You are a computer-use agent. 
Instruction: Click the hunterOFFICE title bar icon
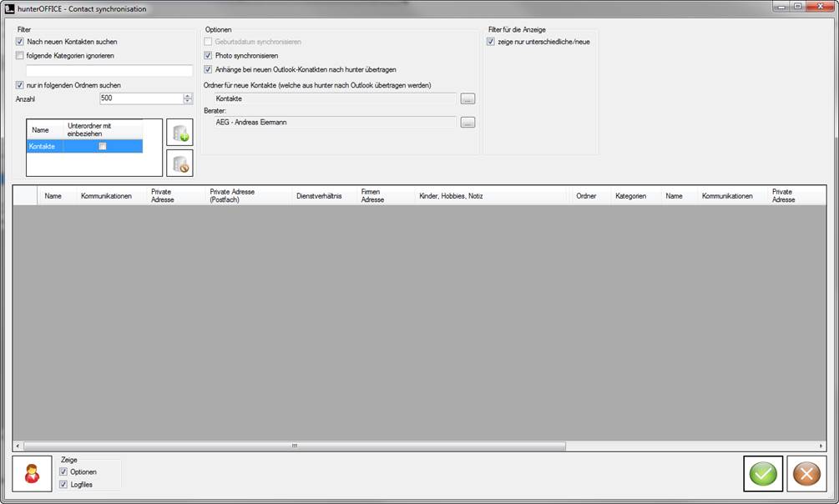point(9,8)
